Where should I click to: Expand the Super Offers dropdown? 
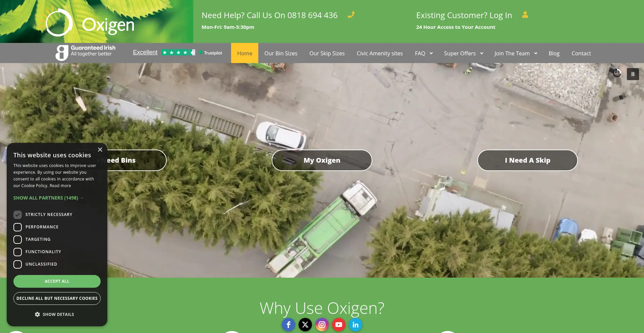click(463, 53)
